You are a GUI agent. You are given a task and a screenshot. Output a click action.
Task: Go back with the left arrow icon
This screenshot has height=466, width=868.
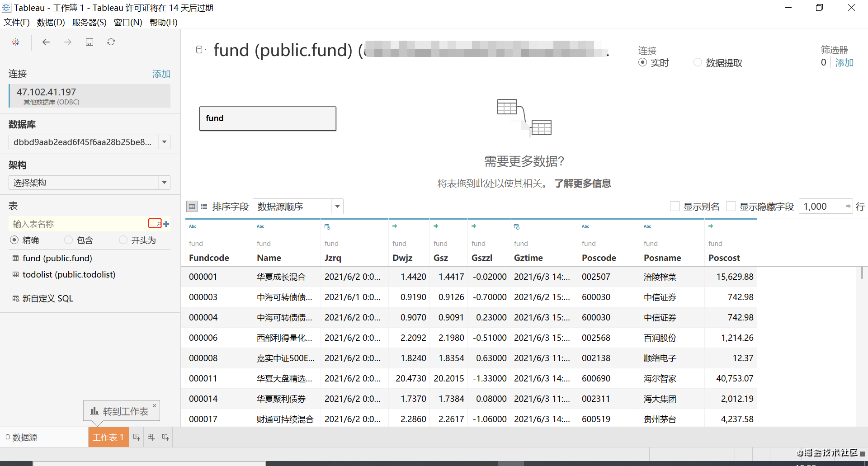pyautogui.click(x=46, y=42)
